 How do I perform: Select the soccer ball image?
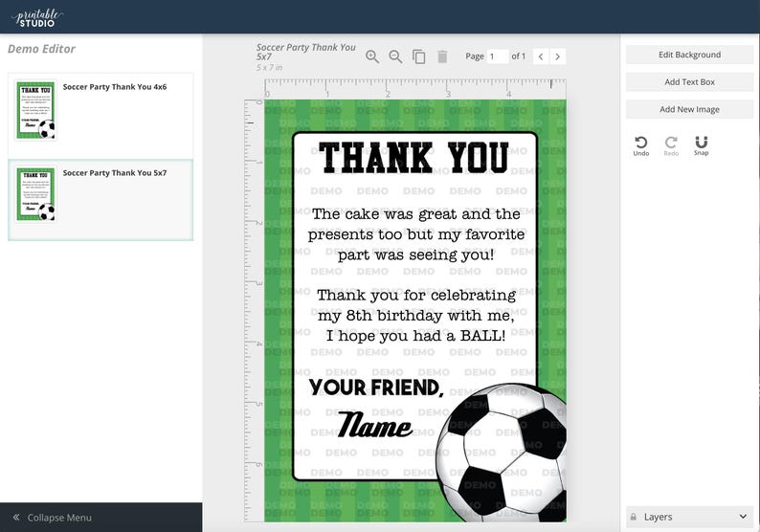pos(502,453)
